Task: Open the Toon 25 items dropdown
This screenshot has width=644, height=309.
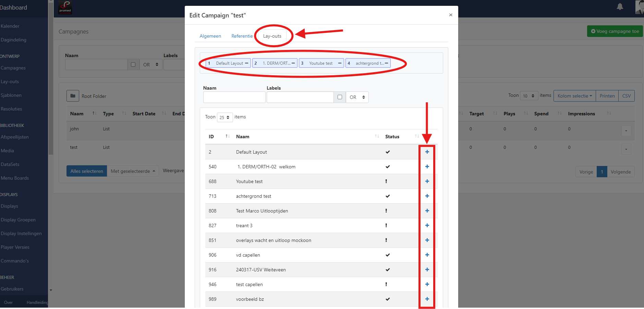Action: tap(224, 117)
